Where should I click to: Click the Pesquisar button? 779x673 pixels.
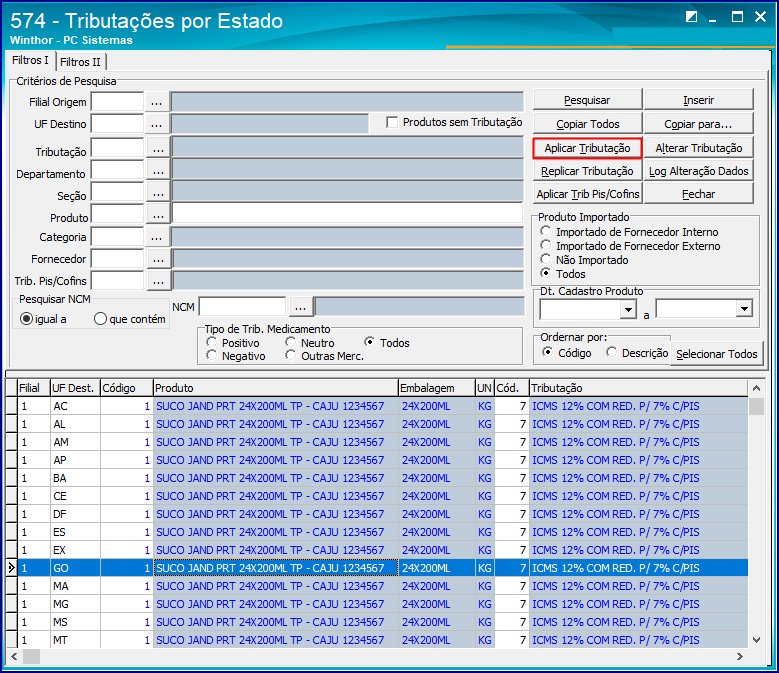tap(587, 100)
